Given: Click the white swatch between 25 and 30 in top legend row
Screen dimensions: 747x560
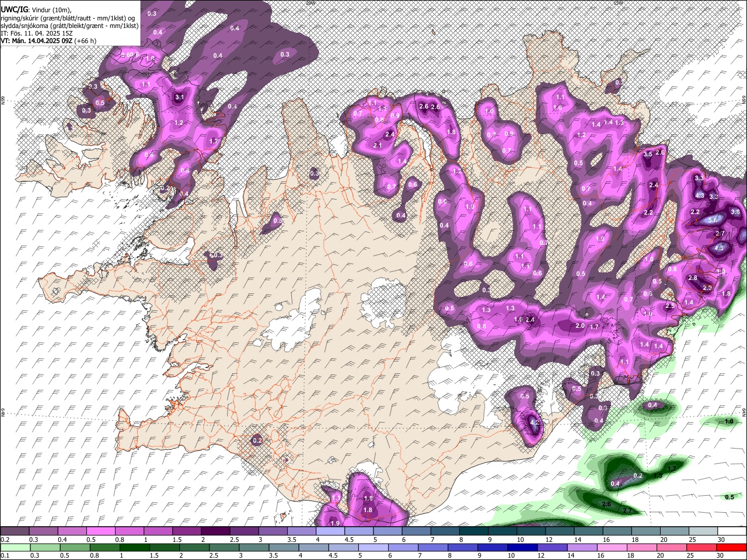Looking at the screenshot, I should [x=704, y=531].
